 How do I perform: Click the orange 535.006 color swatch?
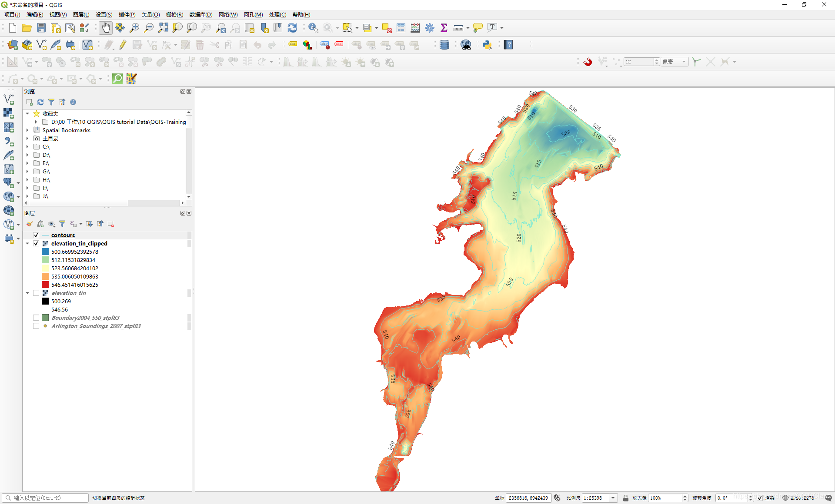pyautogui.click(x=45, y=276)
